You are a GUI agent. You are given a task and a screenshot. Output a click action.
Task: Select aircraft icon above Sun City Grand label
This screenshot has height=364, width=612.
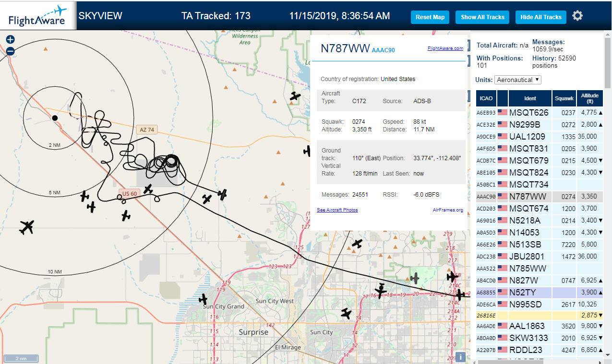click(204, 299)
